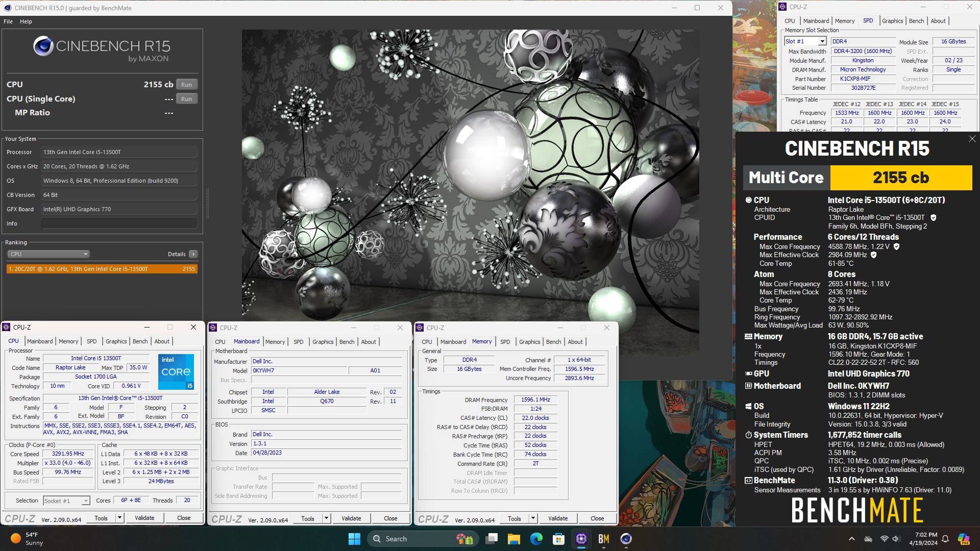This screenshot has height=551, width=980.
Task: Click the Multi Core 2155 cb score banner
Action: tap(857, 178)
